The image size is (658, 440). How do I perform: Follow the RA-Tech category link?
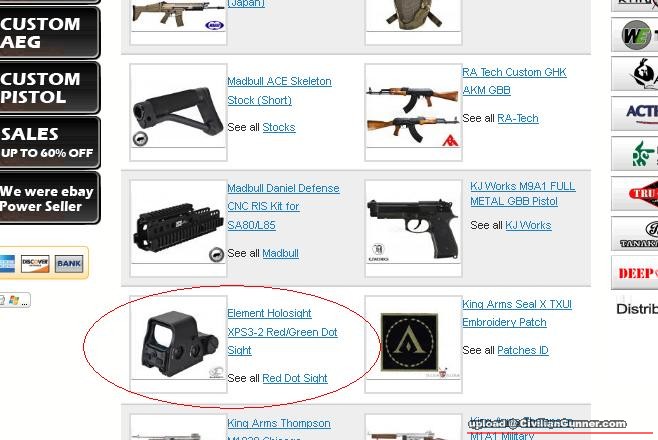517,118
